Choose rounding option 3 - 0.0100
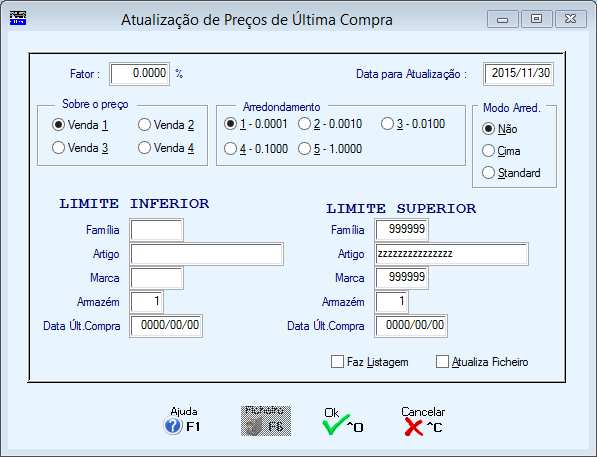The height and width of the screenshot is (457, 597). pos(387,124)
